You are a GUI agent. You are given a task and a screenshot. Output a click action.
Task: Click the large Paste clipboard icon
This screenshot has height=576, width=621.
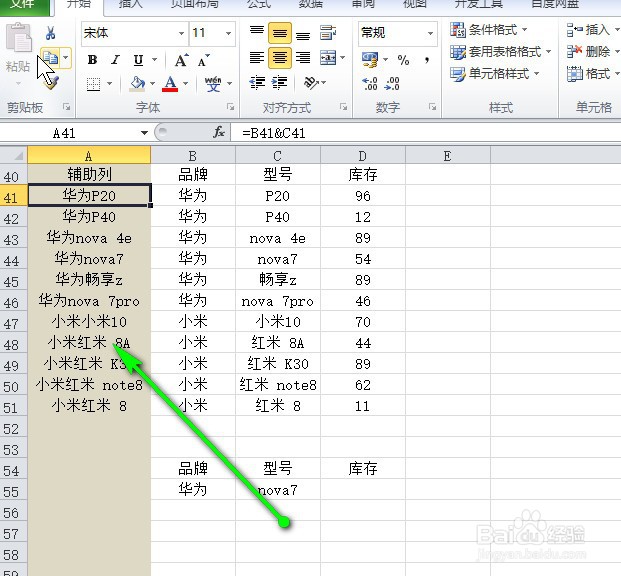[19, 38]
